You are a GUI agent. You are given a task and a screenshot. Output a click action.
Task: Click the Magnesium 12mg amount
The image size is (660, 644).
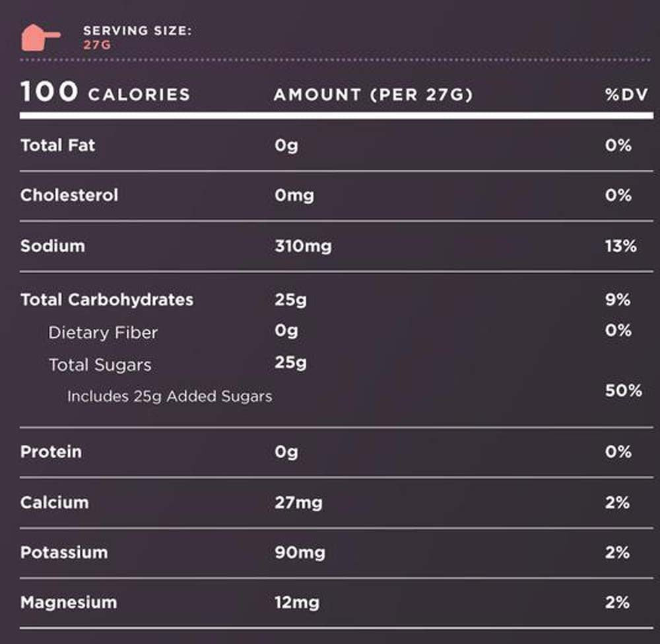point(297,602)
